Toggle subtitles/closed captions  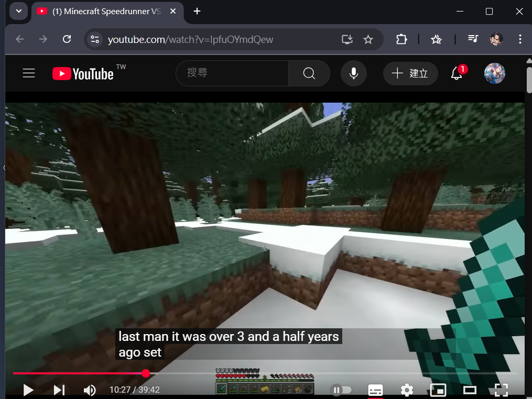pos(376,390)
